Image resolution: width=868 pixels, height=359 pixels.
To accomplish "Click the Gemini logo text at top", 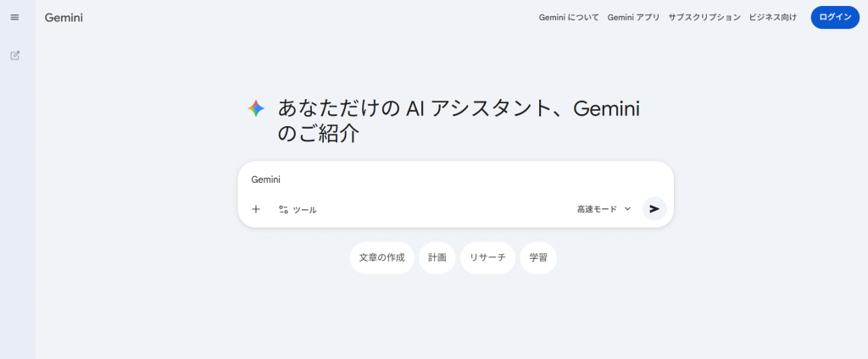I will (x=64, y=18).
